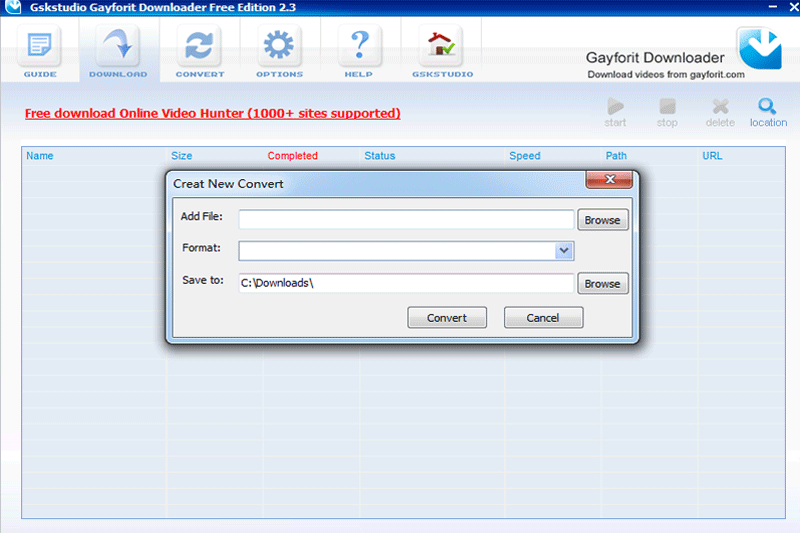
Task: Browse for the Save to folder
Action: click(603, 284)
